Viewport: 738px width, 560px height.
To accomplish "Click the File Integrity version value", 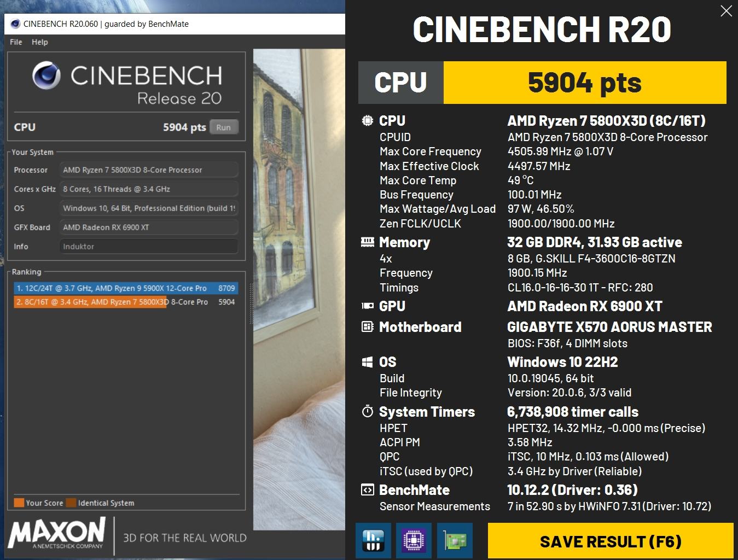I will click(570, 393).
